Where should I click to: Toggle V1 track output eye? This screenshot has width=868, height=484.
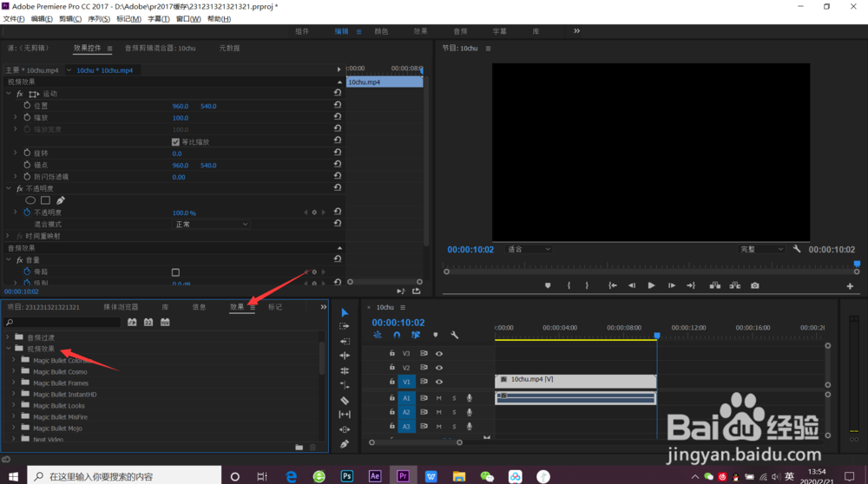(x=439, y=382)
